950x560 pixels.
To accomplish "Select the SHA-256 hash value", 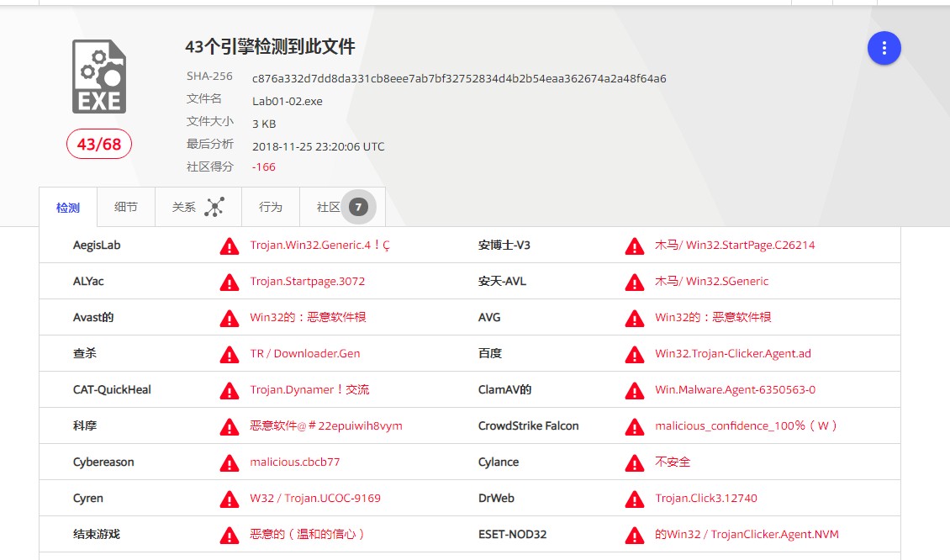I will 459,79.
